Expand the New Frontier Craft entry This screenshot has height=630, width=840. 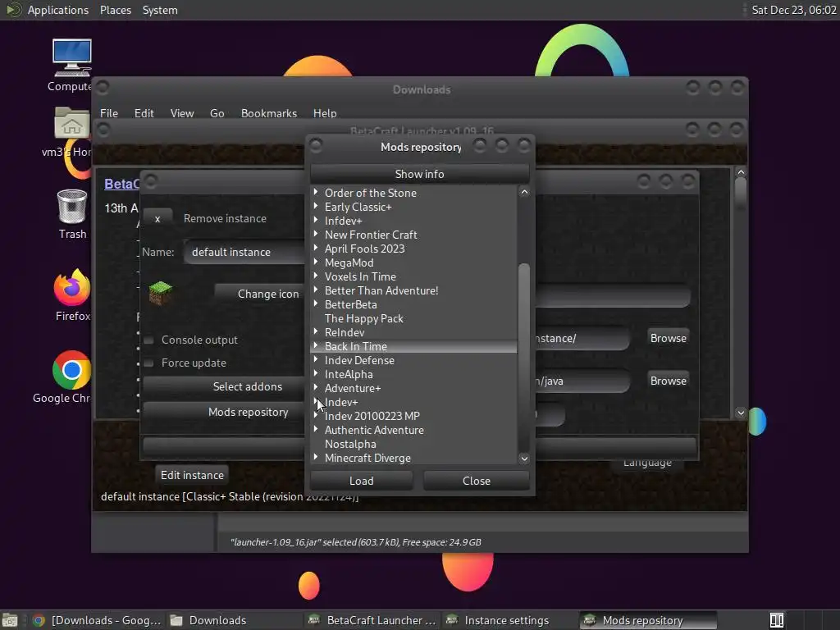coord(316,234)
